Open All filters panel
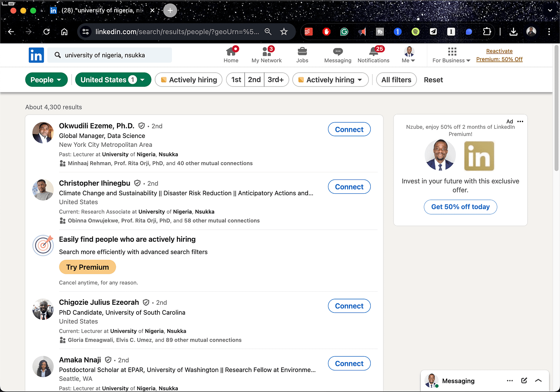The width and height of the screenshot is (560, 392). pyautogui.click(x=396, y=80)
